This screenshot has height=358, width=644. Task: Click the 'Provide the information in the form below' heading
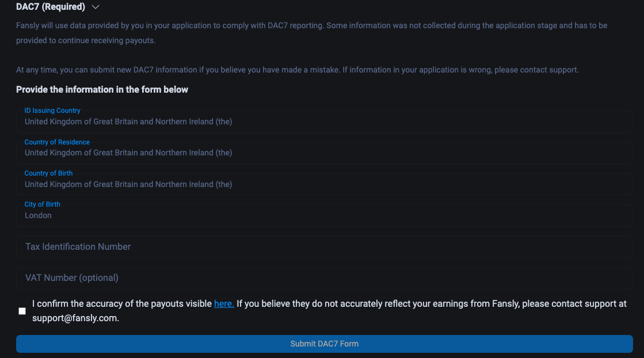(x=102, y=90)
